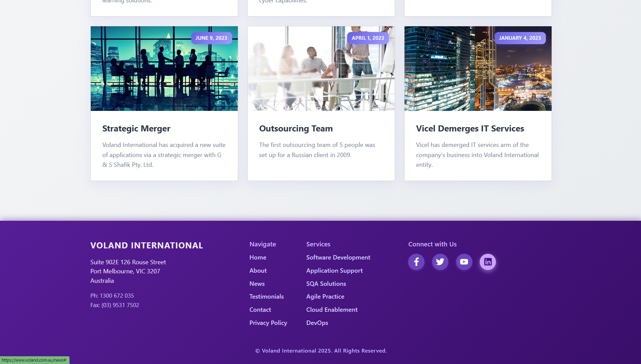Open Cloud Enablement service page
Image resolution: width=641 pixels, height=364 pixels.
pos(332,310)
